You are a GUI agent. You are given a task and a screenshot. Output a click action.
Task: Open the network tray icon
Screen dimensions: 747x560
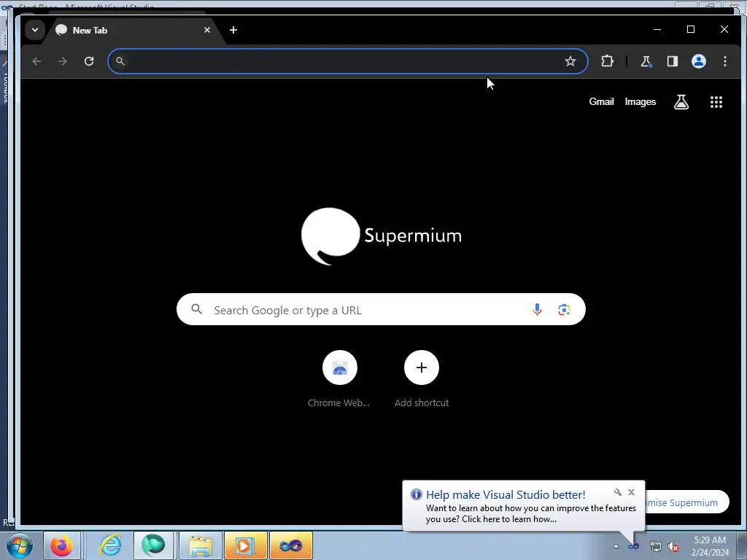656,546
